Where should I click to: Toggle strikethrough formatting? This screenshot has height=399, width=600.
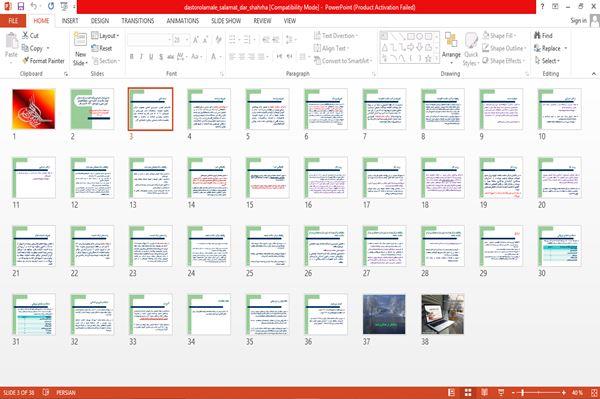pyautogui.click(x=170, y=57)
